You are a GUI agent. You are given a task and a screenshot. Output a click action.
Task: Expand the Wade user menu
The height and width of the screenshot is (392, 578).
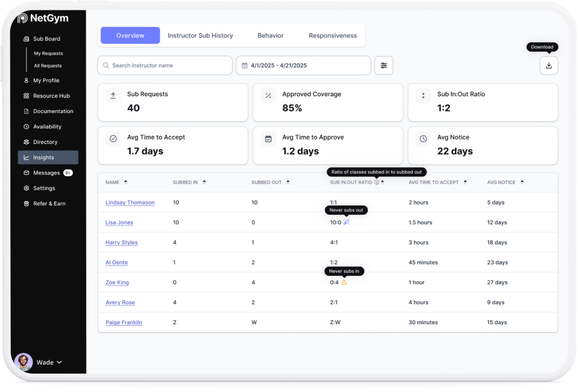click(x=49, y=362)
